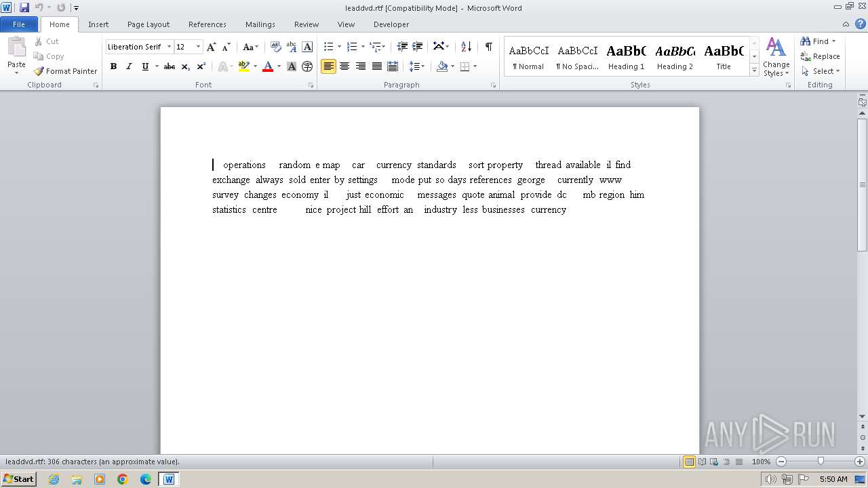Viewport: 868px width, 488px height.
Task: Click the Increase Indent icon
Action: 418,47
